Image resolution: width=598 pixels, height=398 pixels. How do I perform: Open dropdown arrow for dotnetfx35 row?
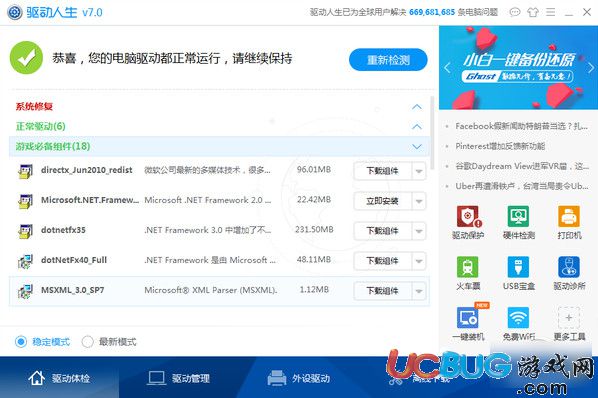click(419, 231)
